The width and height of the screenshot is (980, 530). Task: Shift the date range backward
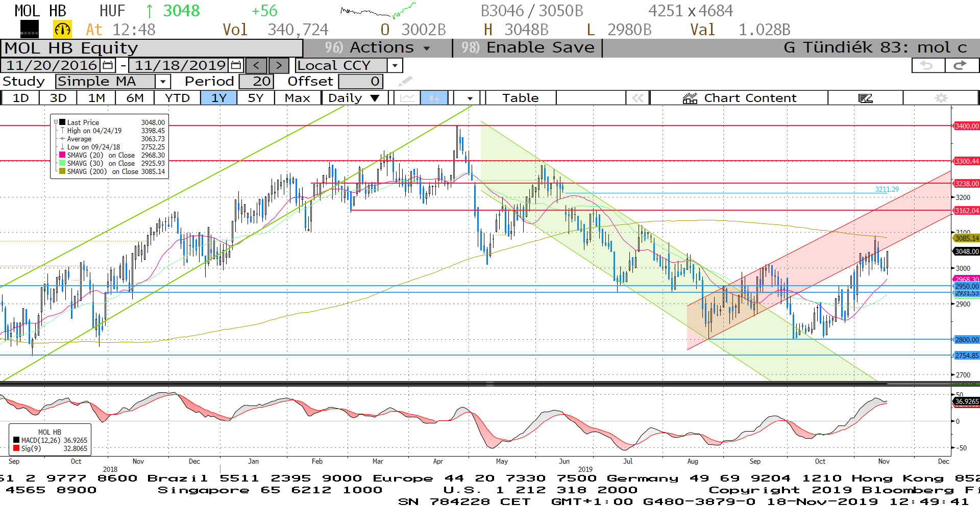point(256,65)
